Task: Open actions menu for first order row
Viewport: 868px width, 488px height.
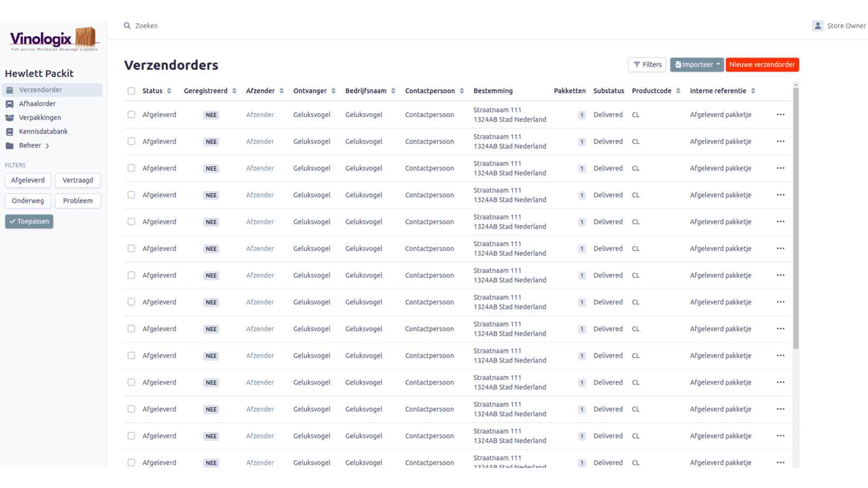Action: (781, 114)
